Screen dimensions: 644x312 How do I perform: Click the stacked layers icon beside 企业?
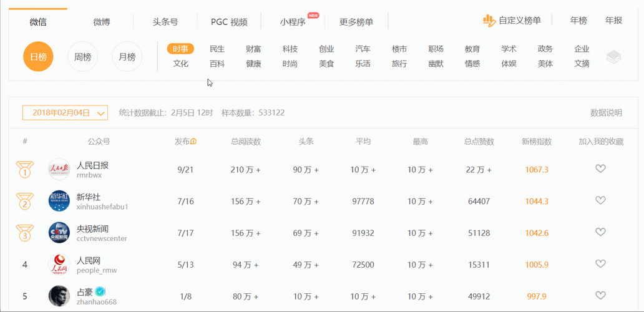613,57
